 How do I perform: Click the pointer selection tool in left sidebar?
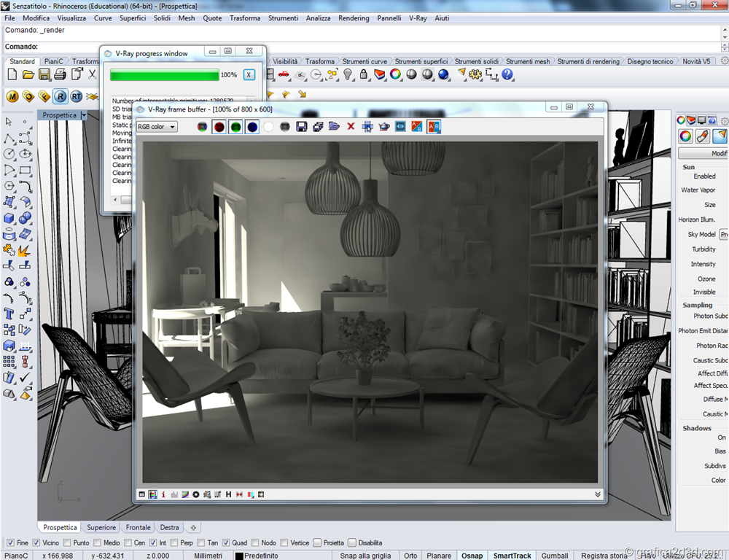click(9, 121)
